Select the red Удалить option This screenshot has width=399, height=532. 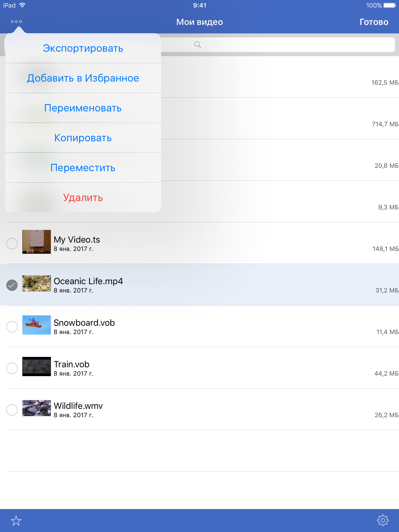coord(83,197)
